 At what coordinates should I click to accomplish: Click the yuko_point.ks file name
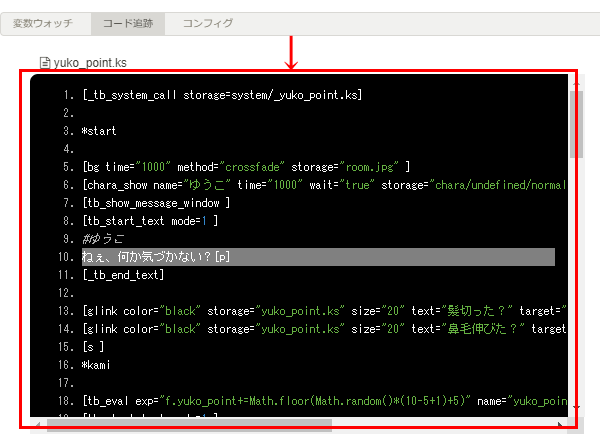point(90,63)
